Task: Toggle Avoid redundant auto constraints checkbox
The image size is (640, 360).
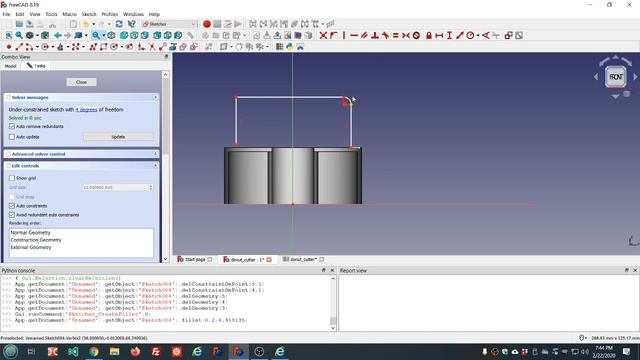Action: click(12, 215)
